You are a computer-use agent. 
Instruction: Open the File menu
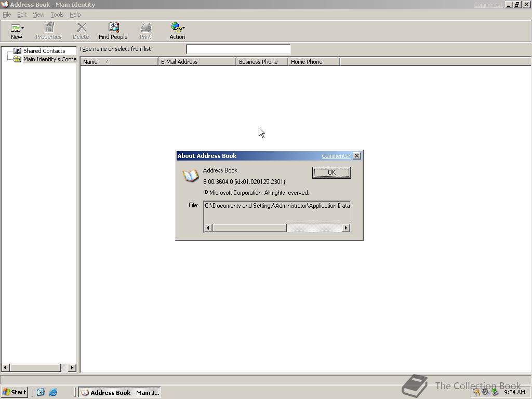click(x=7, y=15)
